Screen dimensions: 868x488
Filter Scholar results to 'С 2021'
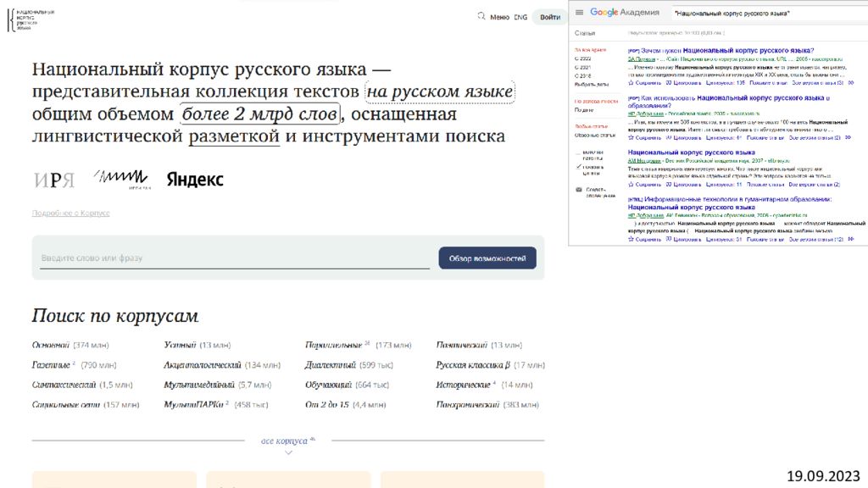[583, 67]
